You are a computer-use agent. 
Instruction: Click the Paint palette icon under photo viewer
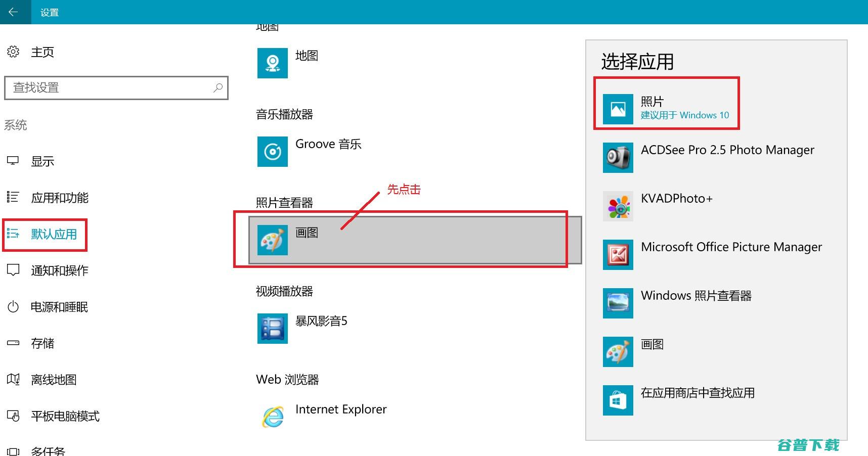(x=273, y=240)
